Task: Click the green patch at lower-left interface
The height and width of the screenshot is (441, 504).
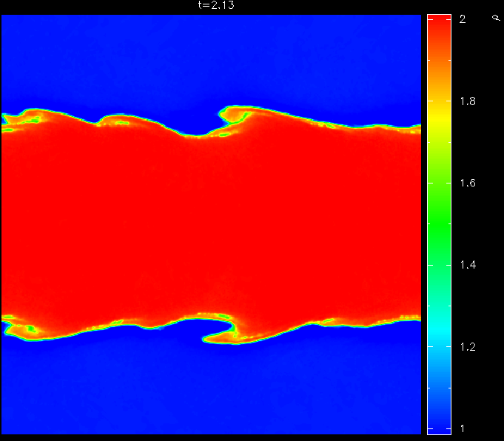Action: (x=30, y=328)
